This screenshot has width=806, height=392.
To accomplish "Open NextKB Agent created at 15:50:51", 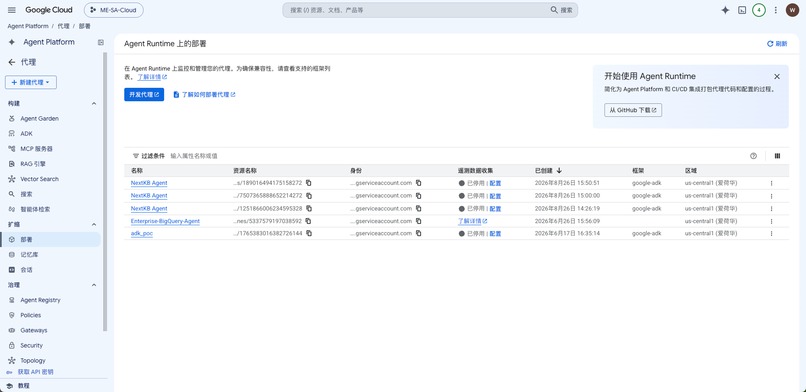I will [149, 183].
